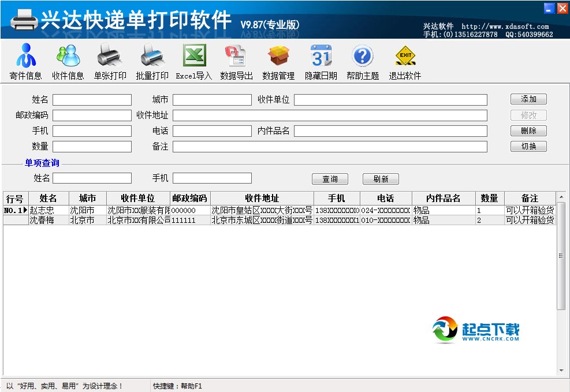
Task: Select the 单张打印 single print tool
Action: coord(109,61)
